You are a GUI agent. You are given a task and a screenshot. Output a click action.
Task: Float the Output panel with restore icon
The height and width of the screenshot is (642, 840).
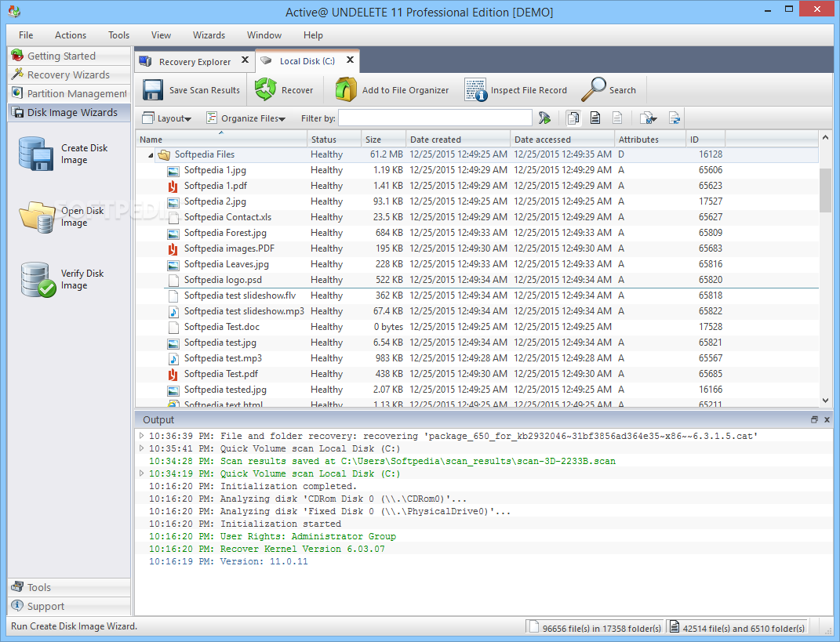coord(814,420)
